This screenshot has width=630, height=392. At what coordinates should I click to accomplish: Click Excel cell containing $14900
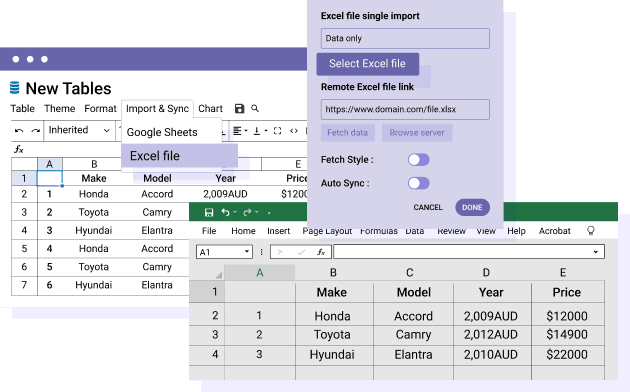[x=567, y=334]
